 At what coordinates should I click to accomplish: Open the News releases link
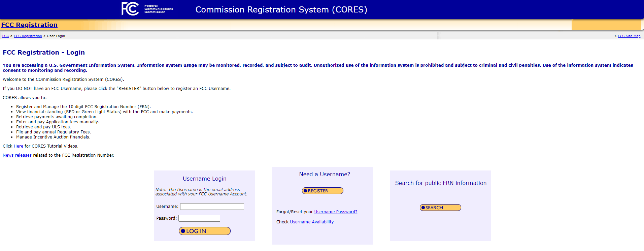[17, 155]
